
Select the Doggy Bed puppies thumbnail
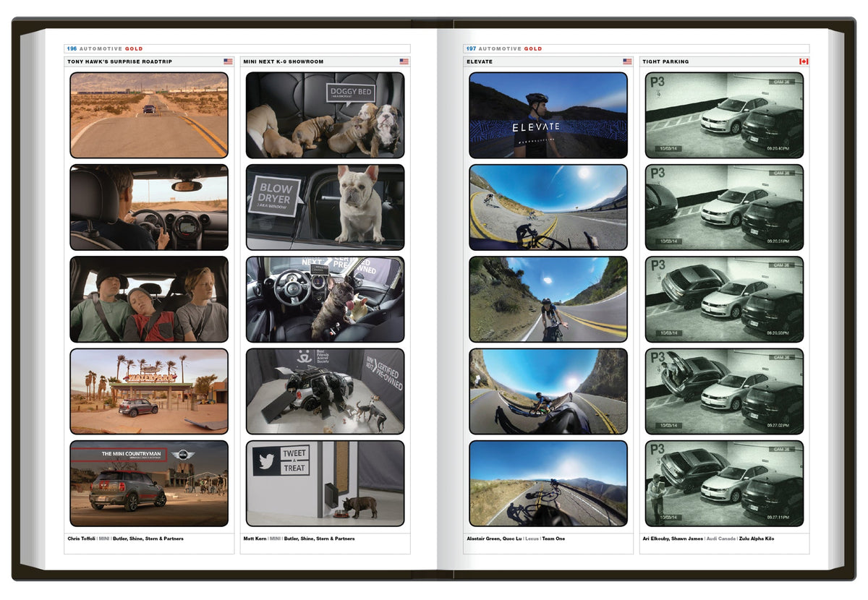click(x=325, y=115)
